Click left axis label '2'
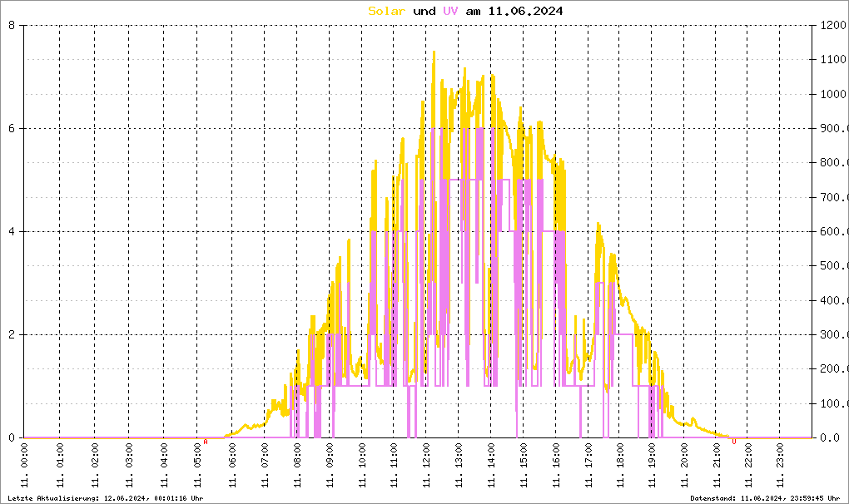 click(x=12, y=334)
